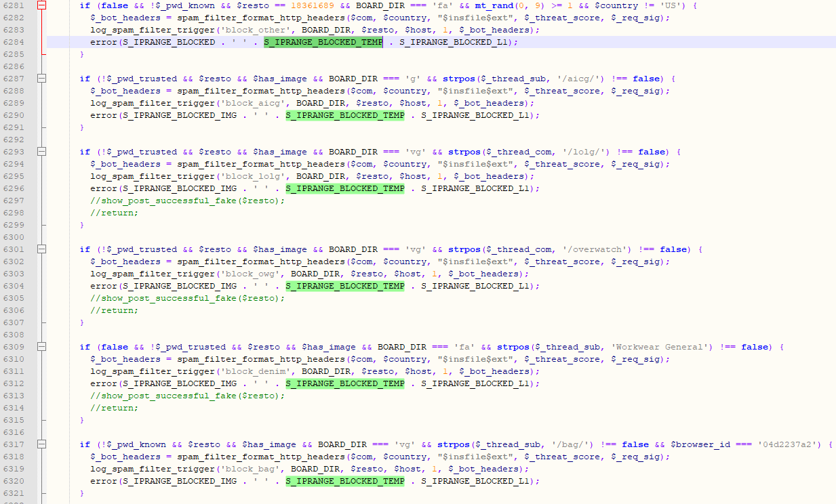Screen dimensions: 836x504
Task: Click 'block_bag' string on line 6319
Action: [x=250, y=469]
